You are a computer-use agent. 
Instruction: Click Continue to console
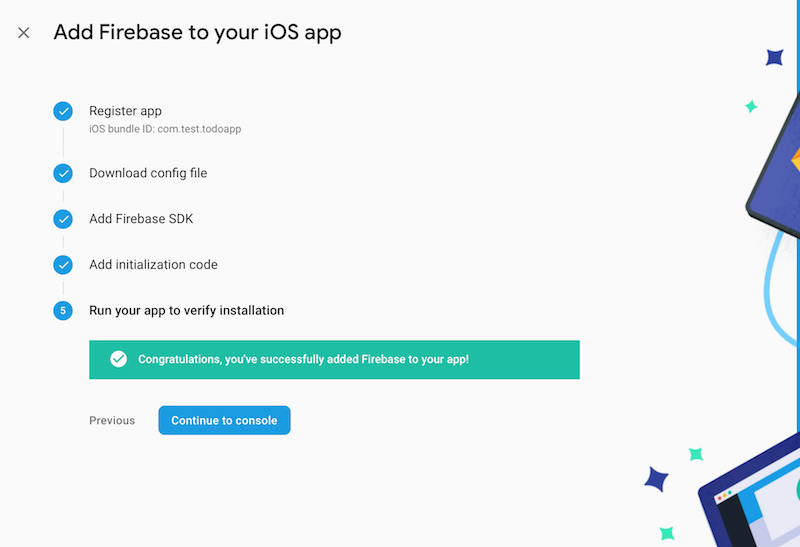[224, 420]
